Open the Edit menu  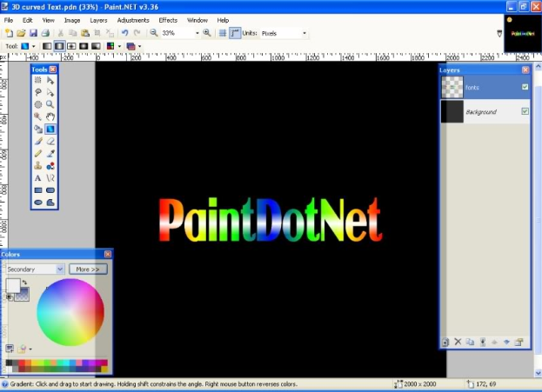coord(27,20)
